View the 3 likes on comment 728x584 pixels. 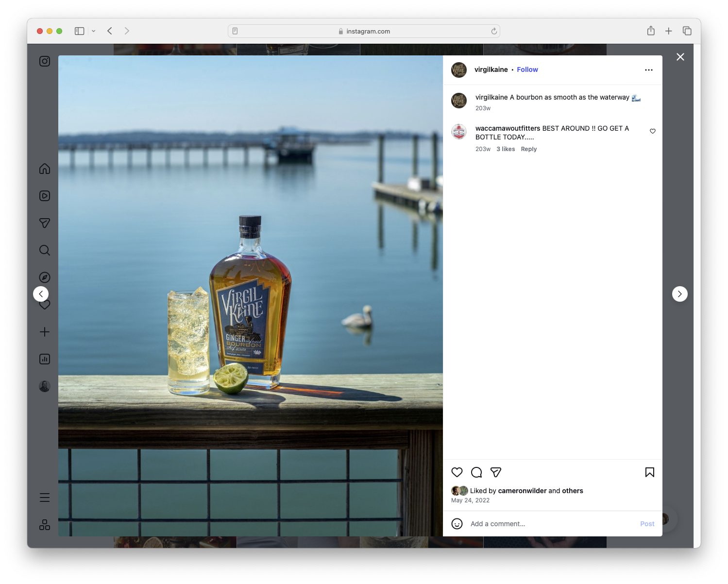pyautogui.click(x=506, y=149)
